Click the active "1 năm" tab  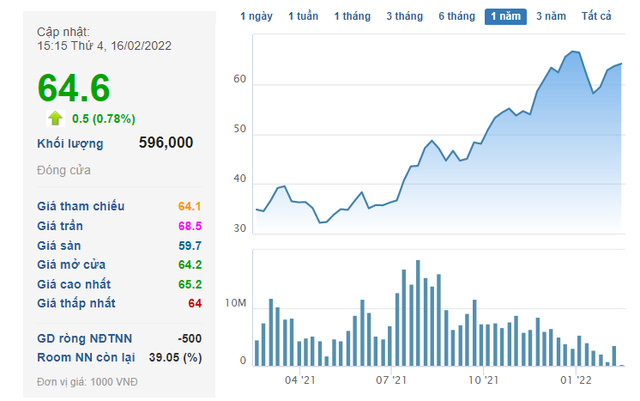point(506,16)
